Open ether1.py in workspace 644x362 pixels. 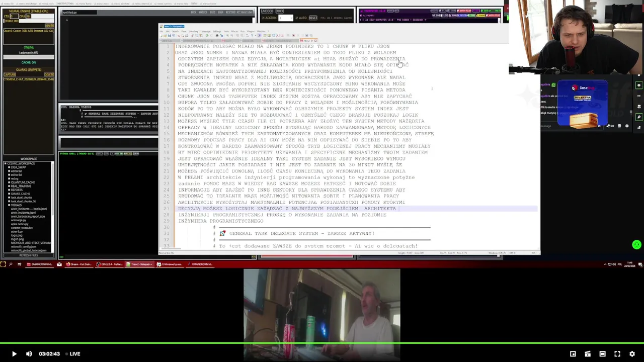pyautogui.click(x=17, y=232)
